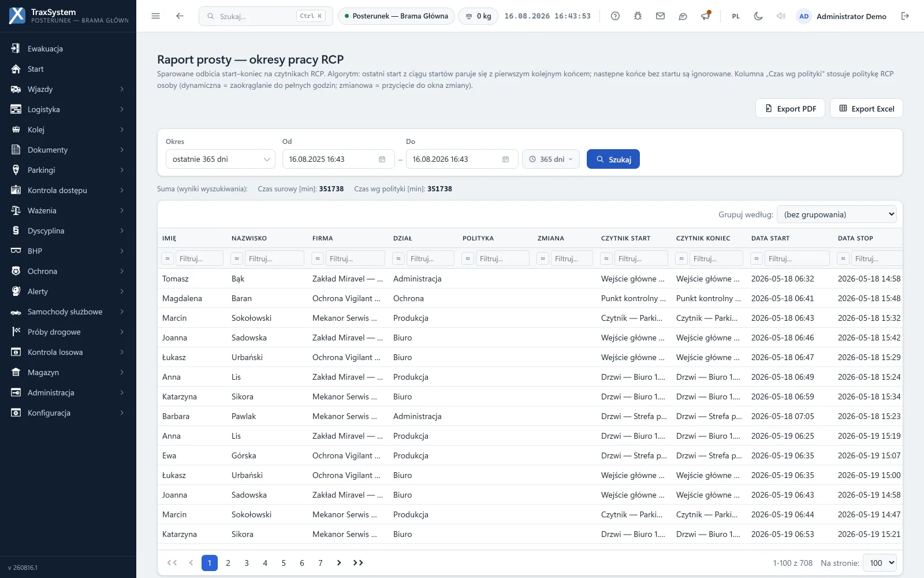This screenshot has width=924, height=578.
Task: Sort by the Data Start column header
Action: click(x=770, y=238)
